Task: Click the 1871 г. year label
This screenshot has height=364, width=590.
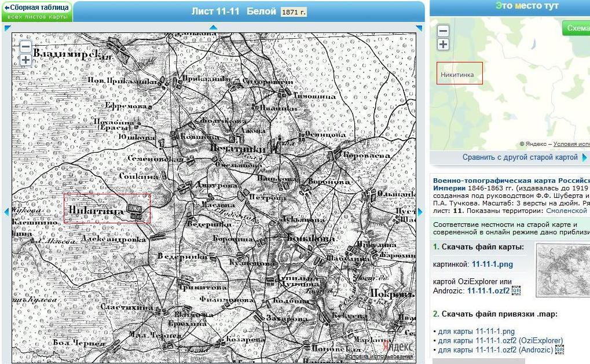Action: (294, 12)
